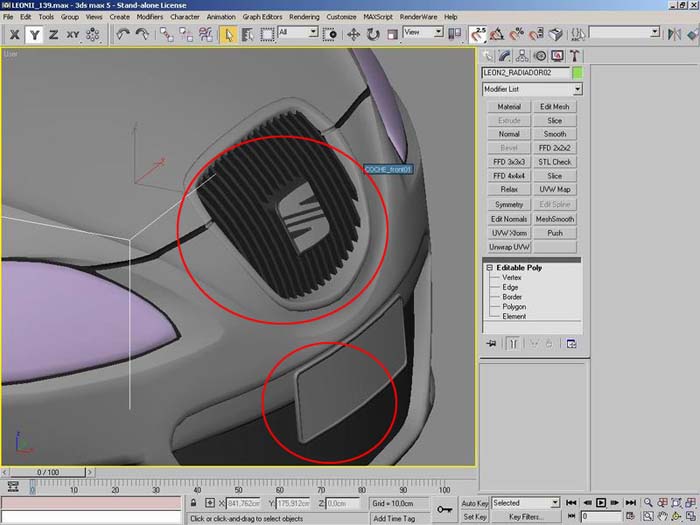
Task: Apply the MeshSmooth modifier button
Action: [554, 219]
